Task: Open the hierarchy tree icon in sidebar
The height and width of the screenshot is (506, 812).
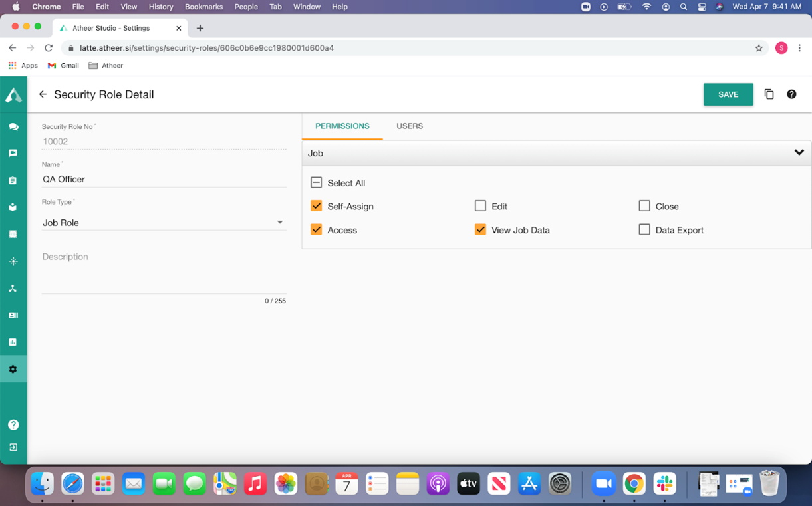Action: pos(13,289)
